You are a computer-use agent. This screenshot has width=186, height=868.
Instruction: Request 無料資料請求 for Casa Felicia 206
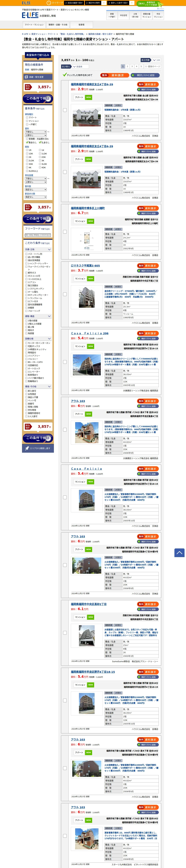[148, 333]
